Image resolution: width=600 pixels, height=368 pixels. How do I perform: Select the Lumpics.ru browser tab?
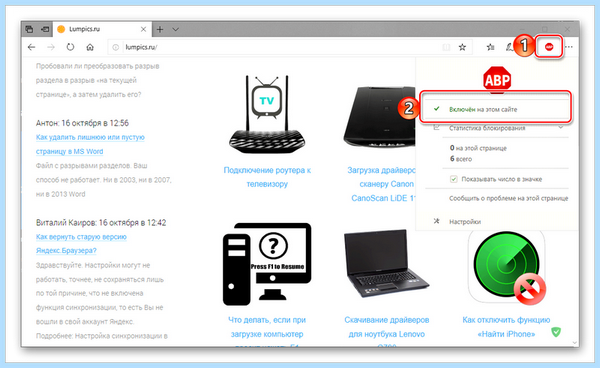(102, 29)
